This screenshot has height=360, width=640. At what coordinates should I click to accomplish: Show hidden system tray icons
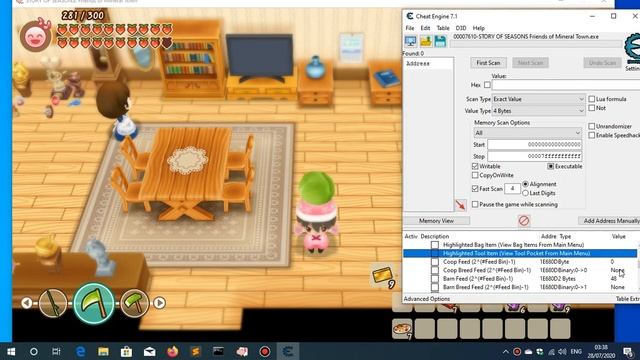pos(505,351)
